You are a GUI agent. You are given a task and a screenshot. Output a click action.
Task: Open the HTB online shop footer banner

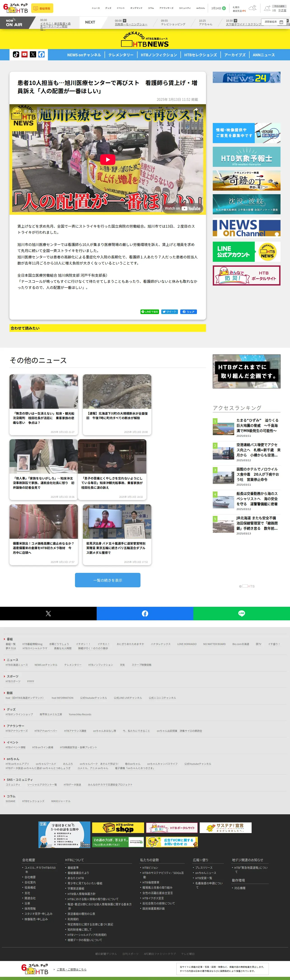[118, 828]
